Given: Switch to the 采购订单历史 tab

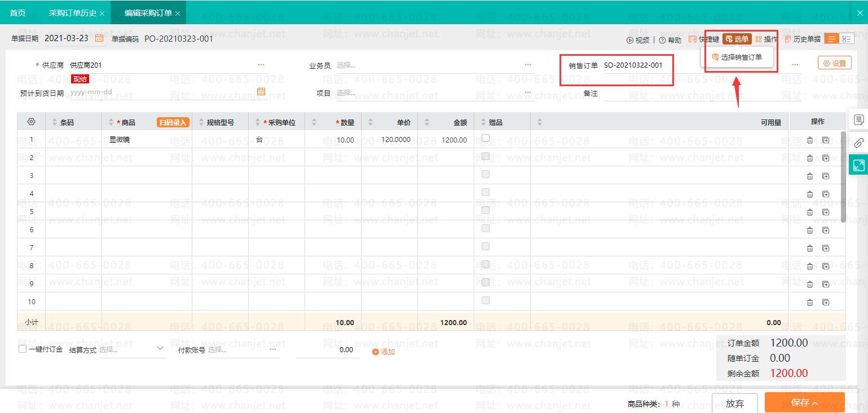Looking at the screenshot, I should (73, 13).
